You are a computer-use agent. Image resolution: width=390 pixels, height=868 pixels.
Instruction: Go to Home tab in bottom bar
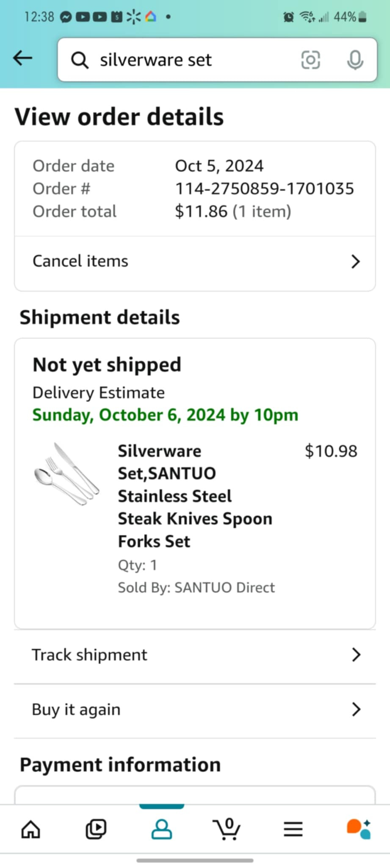tap(31, 829)
